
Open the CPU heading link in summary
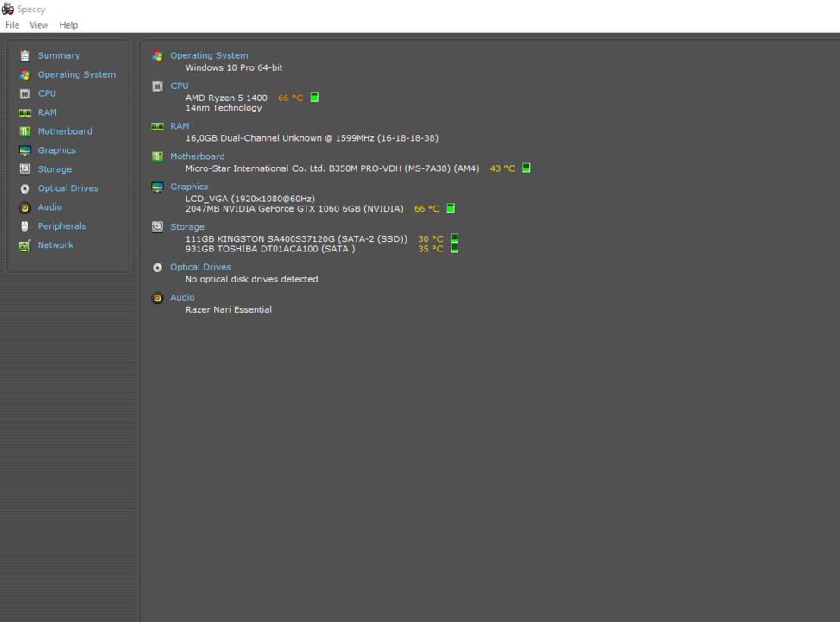(x=180, y=86)
